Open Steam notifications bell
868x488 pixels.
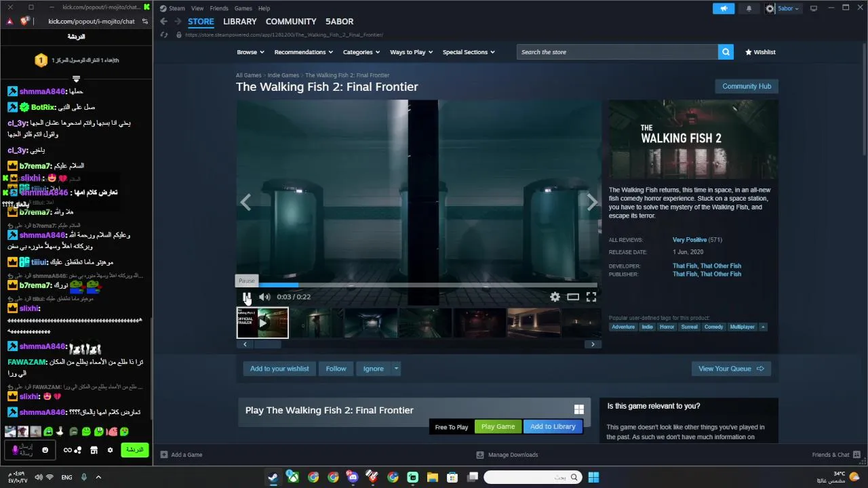(x=749, y=8)
